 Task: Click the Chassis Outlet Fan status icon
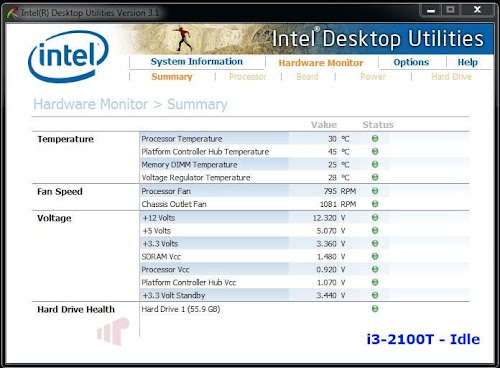[x=375, y=204]
